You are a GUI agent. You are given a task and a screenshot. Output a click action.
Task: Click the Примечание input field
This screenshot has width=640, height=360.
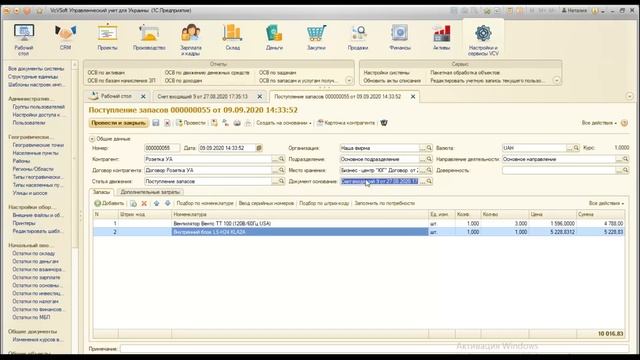tap(374, 349)
